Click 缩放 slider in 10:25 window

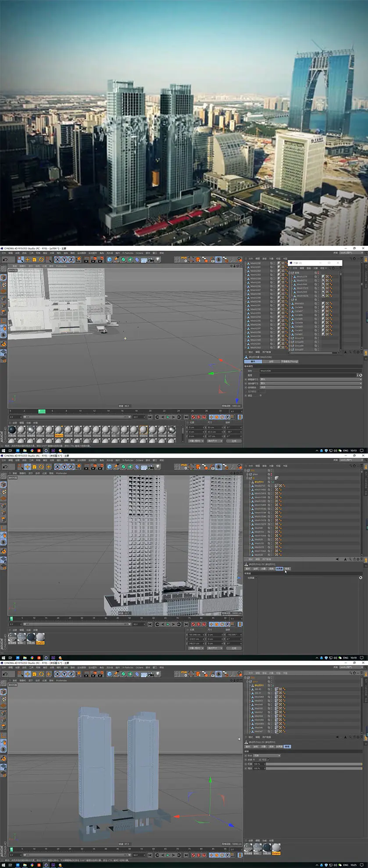314,768
